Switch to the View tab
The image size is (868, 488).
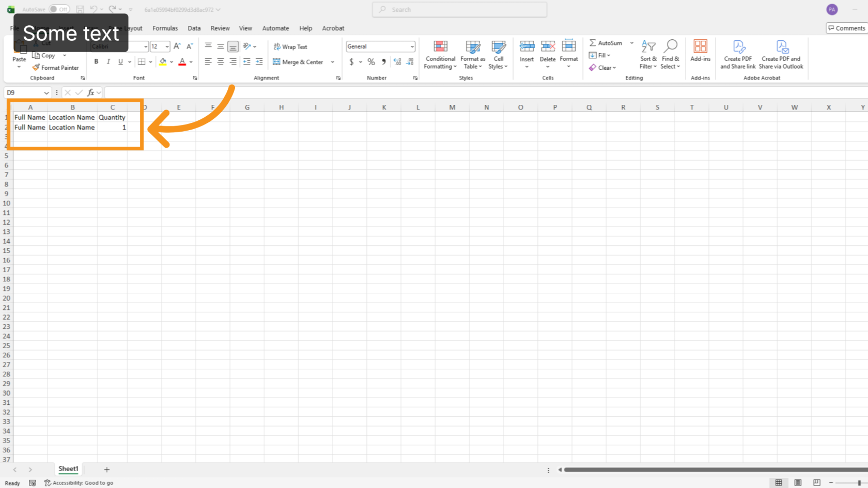coord(245,28)
